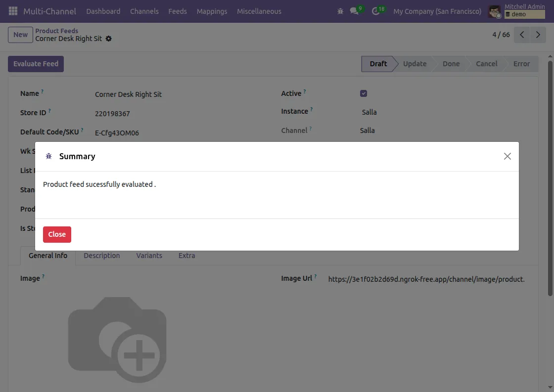The width and height of the screenshot is (554, 392).
Task: Click 'Product feed sucessfully evaluated' message
Action: 99,184
